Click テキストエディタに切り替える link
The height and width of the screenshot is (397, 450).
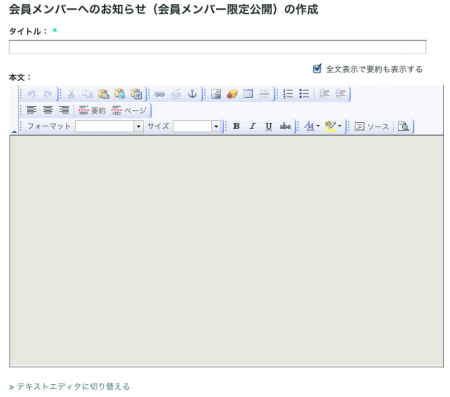click(x=73, y=387)
